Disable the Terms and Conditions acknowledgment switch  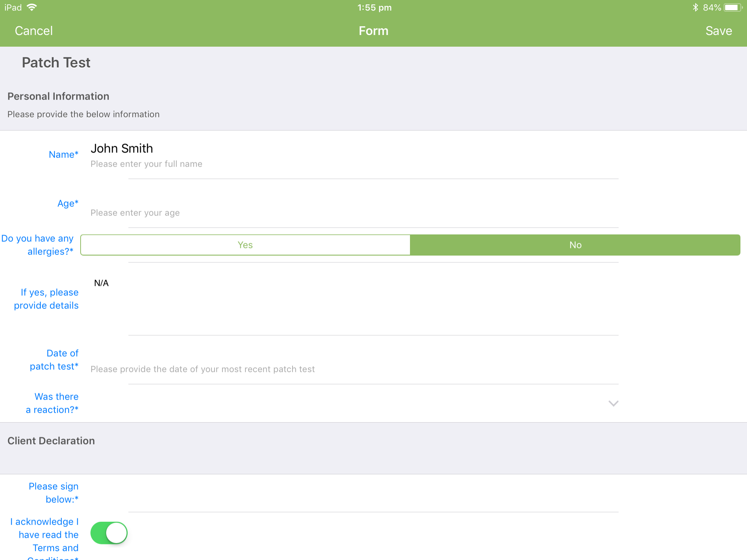click(108, 533)
